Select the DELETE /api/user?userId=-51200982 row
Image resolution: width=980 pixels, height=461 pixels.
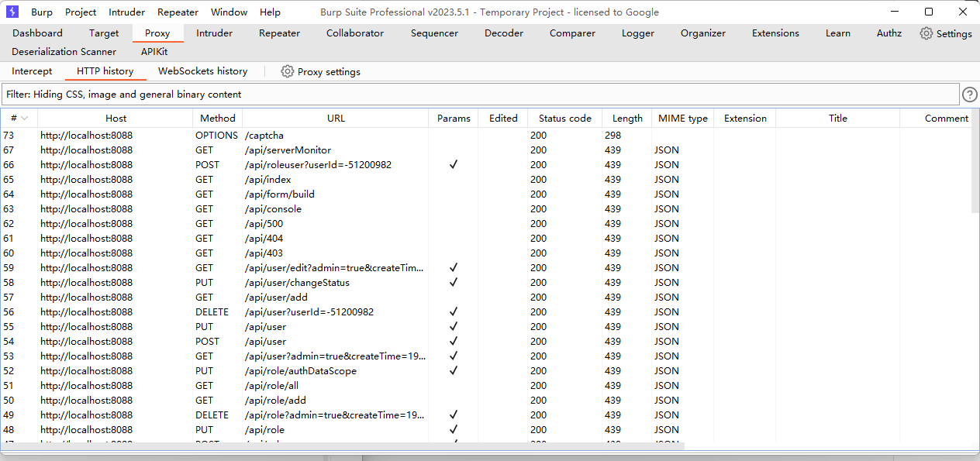[485, 312]
